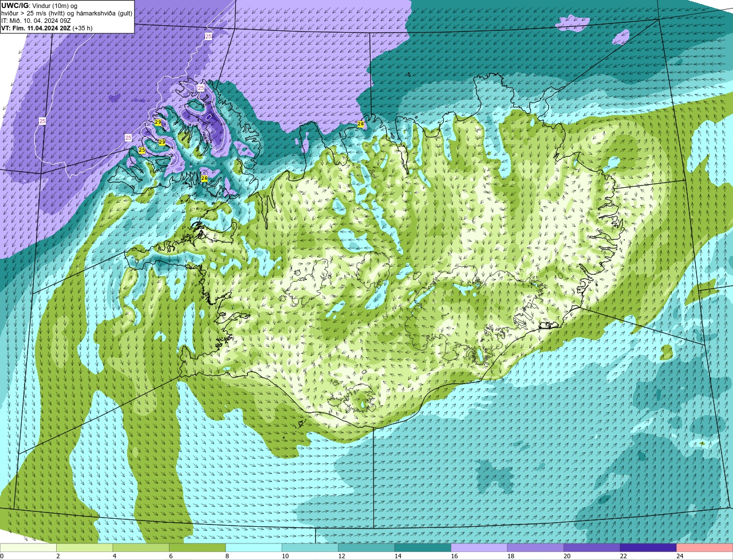The width and height of the screenshot is (733, 560).
Task: Click the 22–24 m/s dark indigo legend swatch
Action: (x=648, y=547)
